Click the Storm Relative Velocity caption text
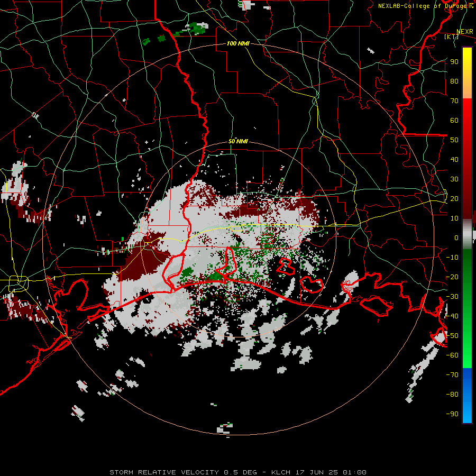The width and height of the screenshot is (476, 476). (x=238, y=472)
